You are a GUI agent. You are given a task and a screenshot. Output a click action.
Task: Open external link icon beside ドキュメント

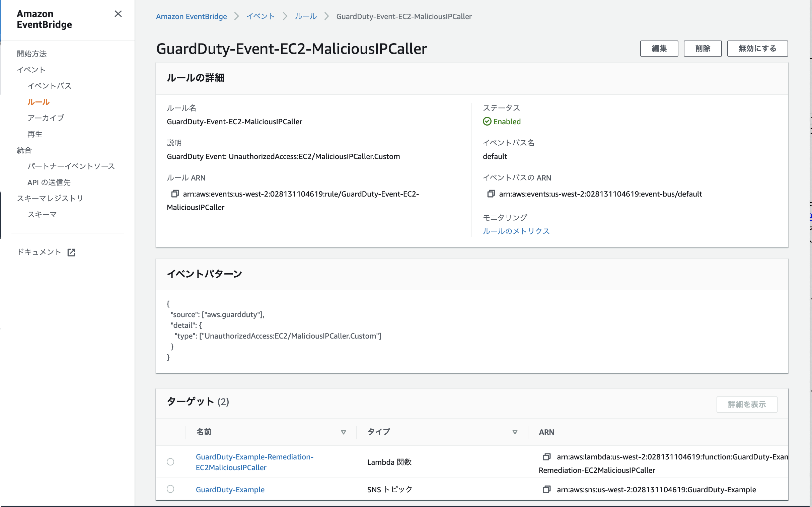[x=71, y=252]
